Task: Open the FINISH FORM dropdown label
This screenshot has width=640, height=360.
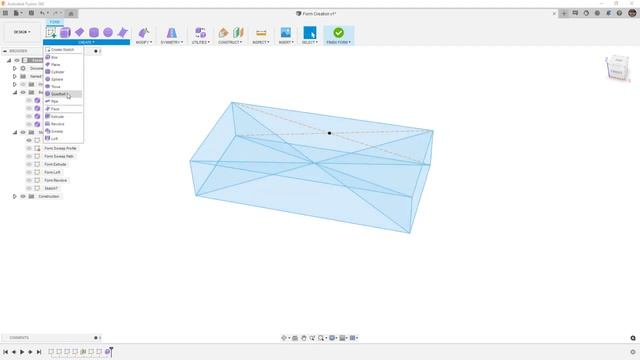Action: pos(338,42)
